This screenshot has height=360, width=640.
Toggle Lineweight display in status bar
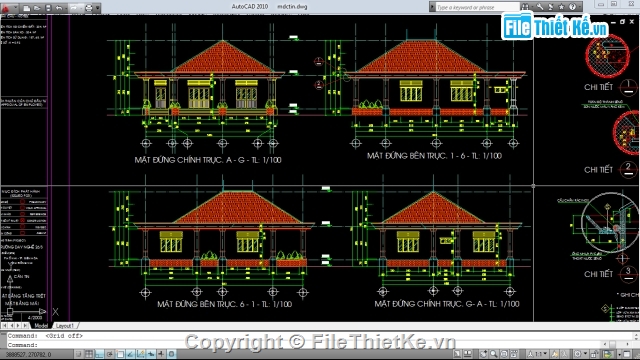point(161,354)
